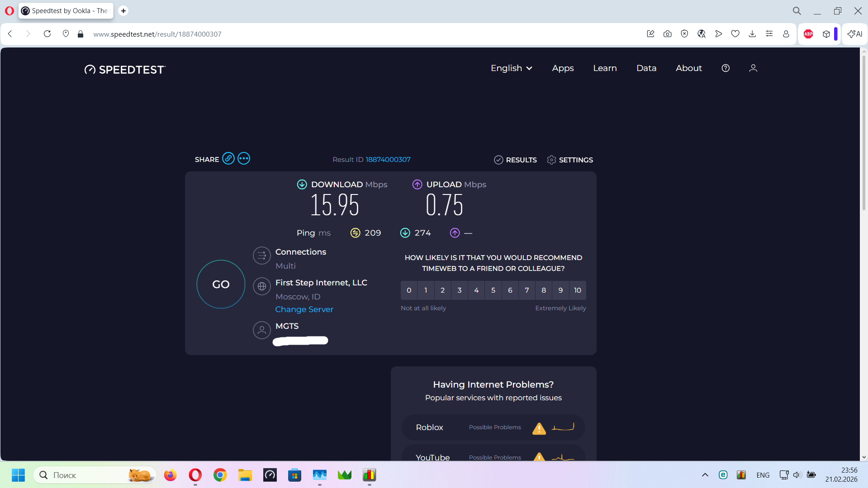Open a new browser tab
868x488 pixels.
pos(123,11)
